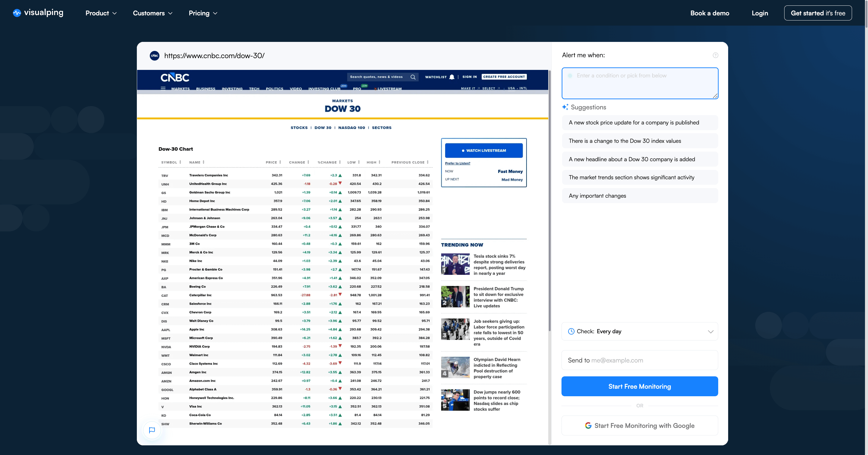This screenshot has height=455, width=868.
Task: Sort table by %Change column arrows
Action: pos(340,162)
